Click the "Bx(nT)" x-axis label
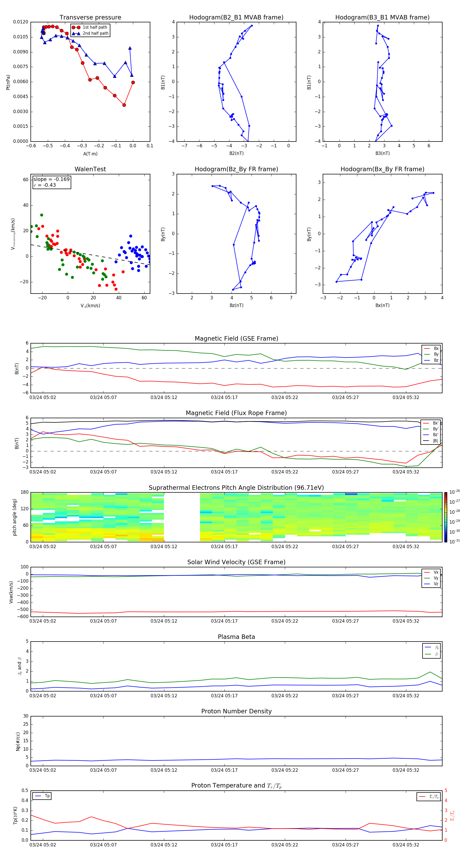This screenshot has height=868, width=473. coord(382,305)
